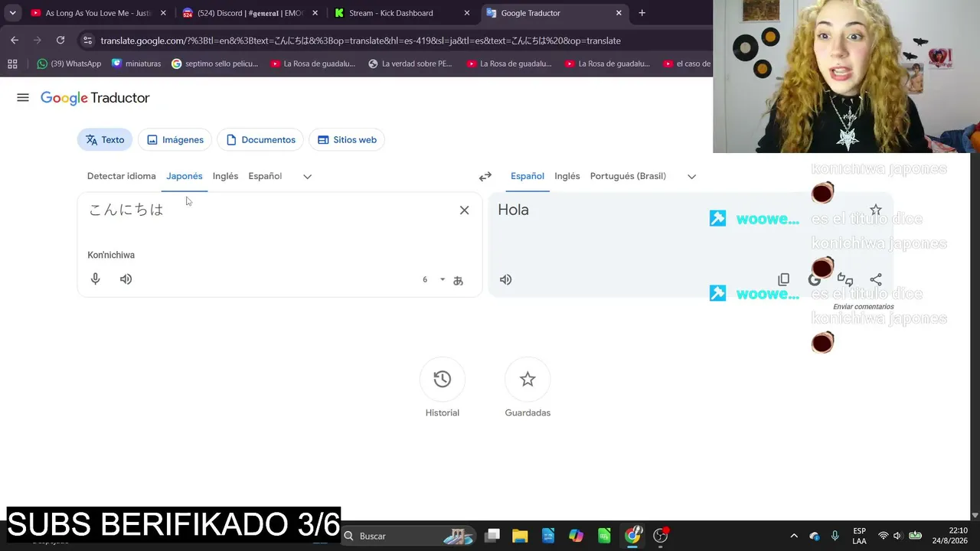Open the miniaturas bookmark

[x=136, y=64]
